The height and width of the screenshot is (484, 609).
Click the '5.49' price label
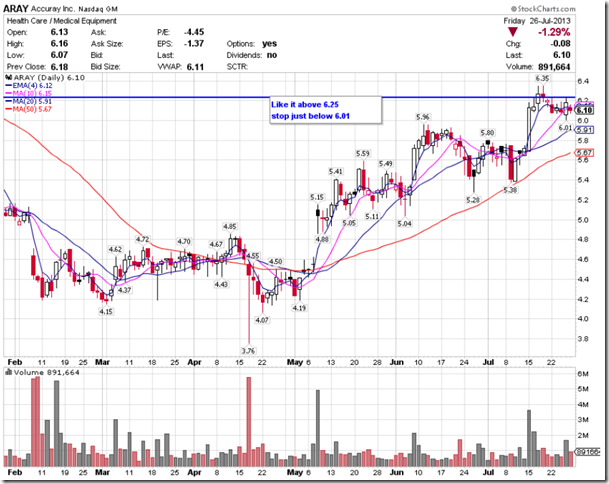(x=386, y=164)
